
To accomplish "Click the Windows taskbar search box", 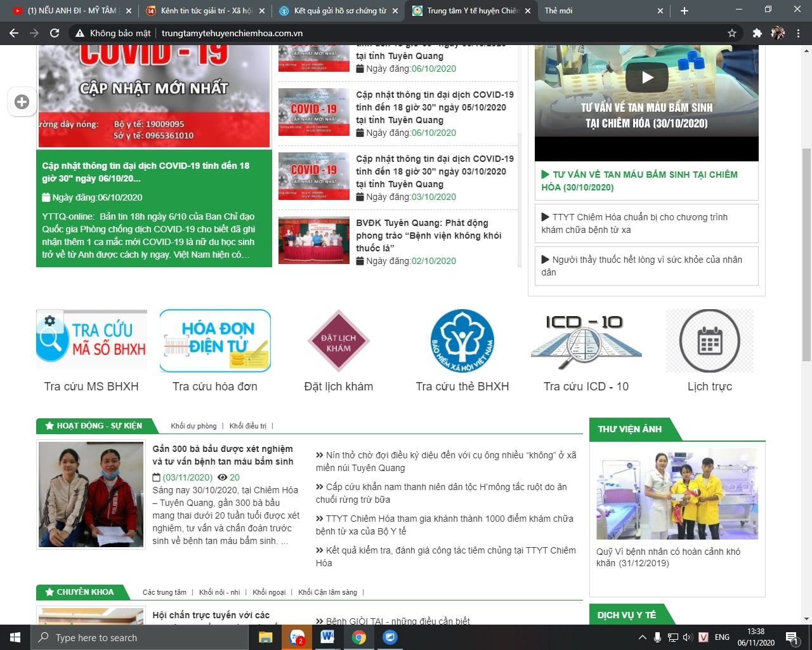I will (x=140, y=637).
